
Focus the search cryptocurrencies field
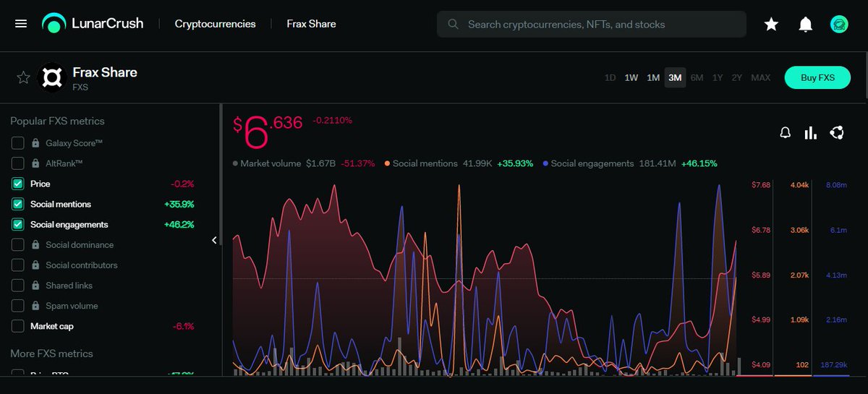tap(592, 24)
